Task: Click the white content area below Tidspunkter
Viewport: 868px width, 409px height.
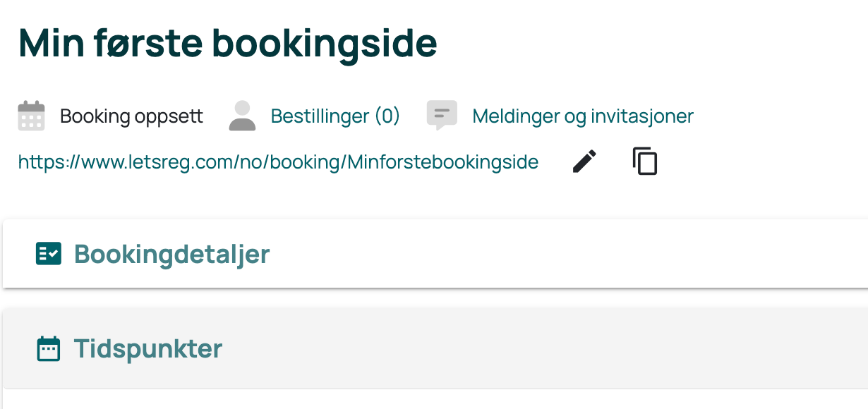Action: click(434, 400)
